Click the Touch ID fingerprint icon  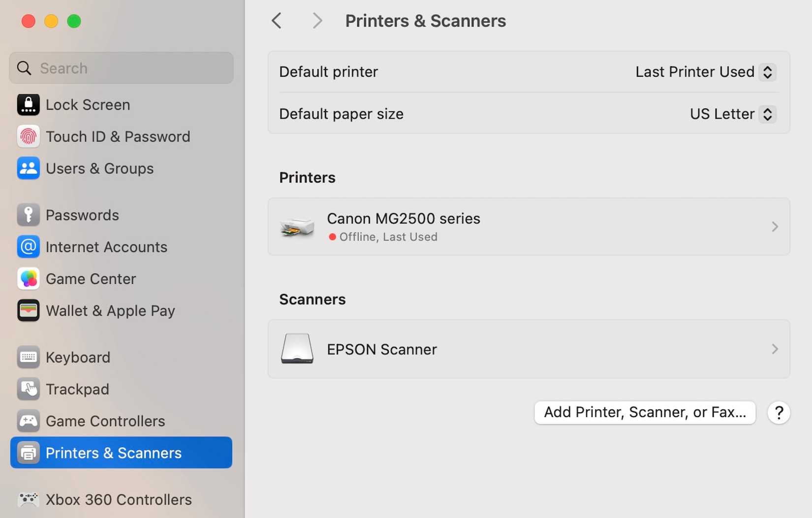[28, 137]
